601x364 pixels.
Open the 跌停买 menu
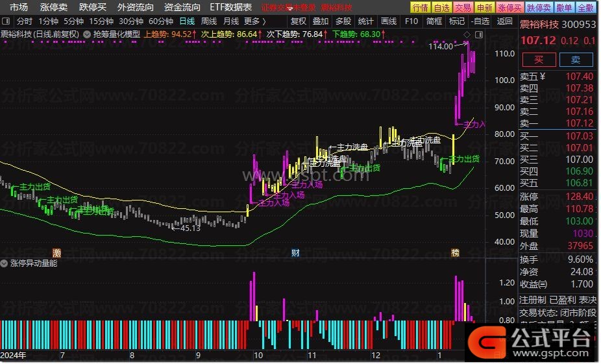92,7
